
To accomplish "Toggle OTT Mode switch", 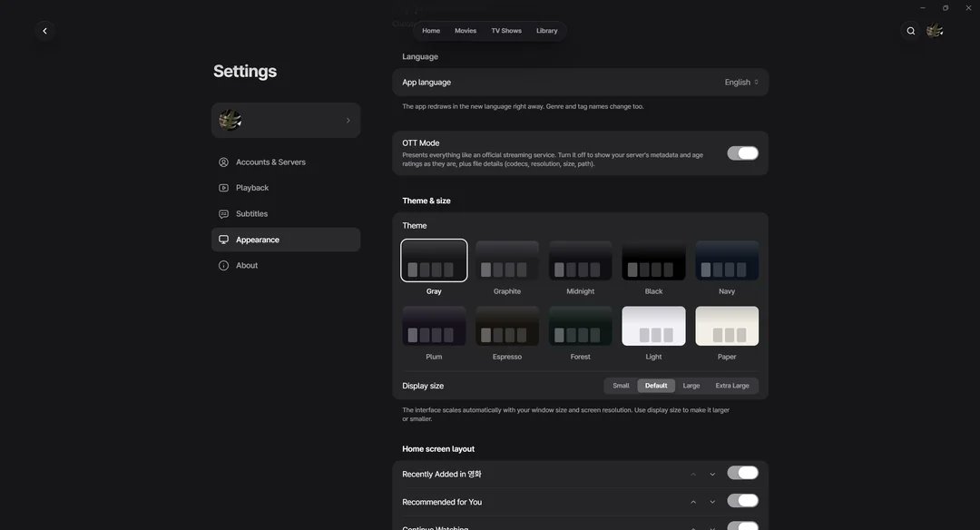I will point(742,153).
